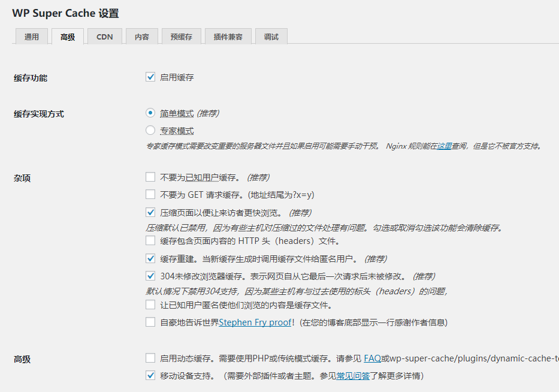Open the CDN tab
This screenshot has height=392, width=559.
tap(105, 37)
